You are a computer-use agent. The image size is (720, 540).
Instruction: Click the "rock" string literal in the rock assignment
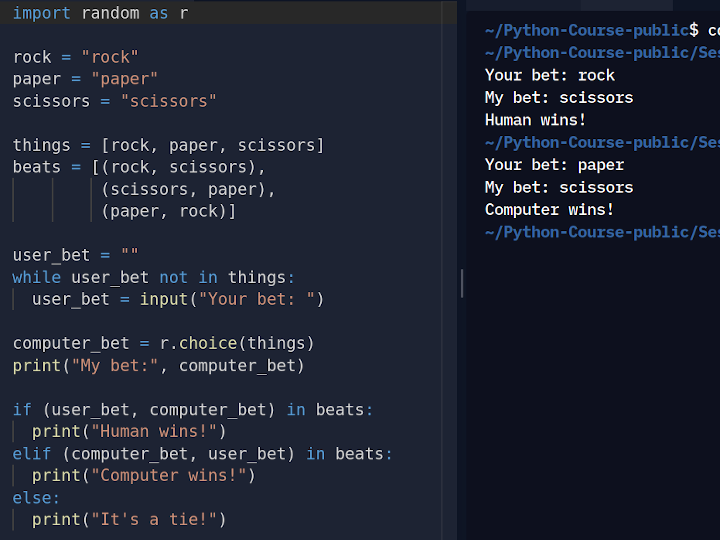pos(110,57)
